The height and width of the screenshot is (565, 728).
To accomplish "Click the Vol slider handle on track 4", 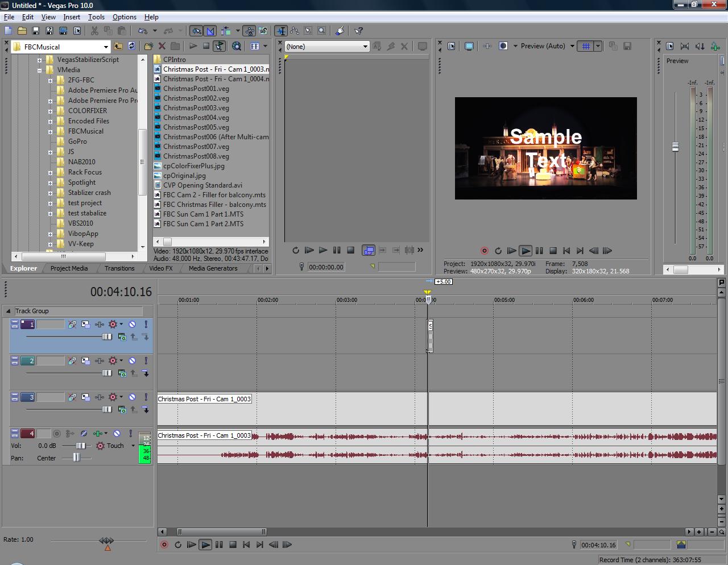I will pos(81,446).
